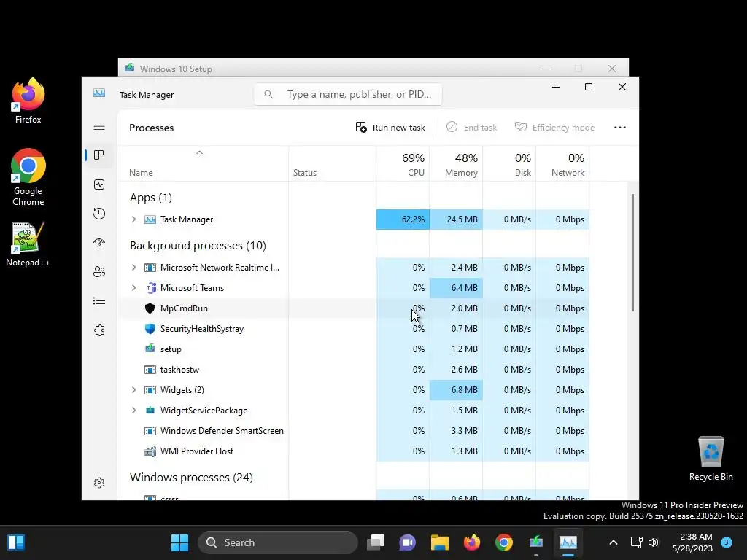747x560 pixels.
Task: Open the Widgets icon at taskbar left
Action: pyautogui.click(x=16, y=542)
